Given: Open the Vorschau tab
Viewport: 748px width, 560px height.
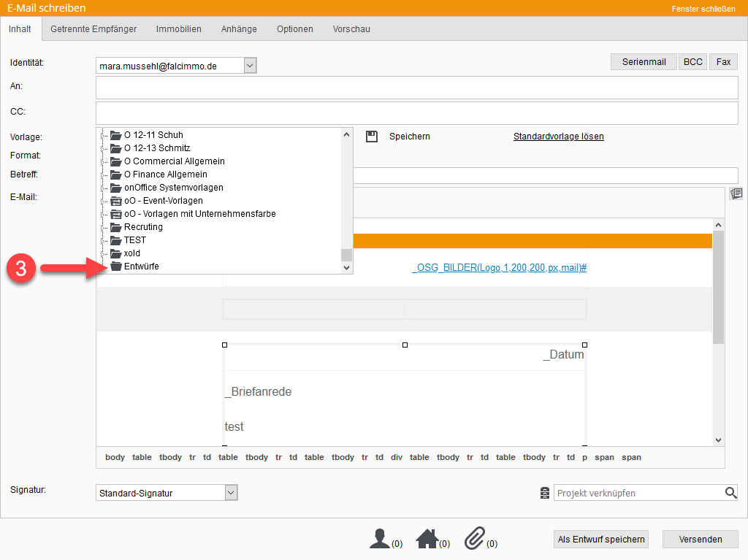Looking at the screenshot, I should 351,29.
